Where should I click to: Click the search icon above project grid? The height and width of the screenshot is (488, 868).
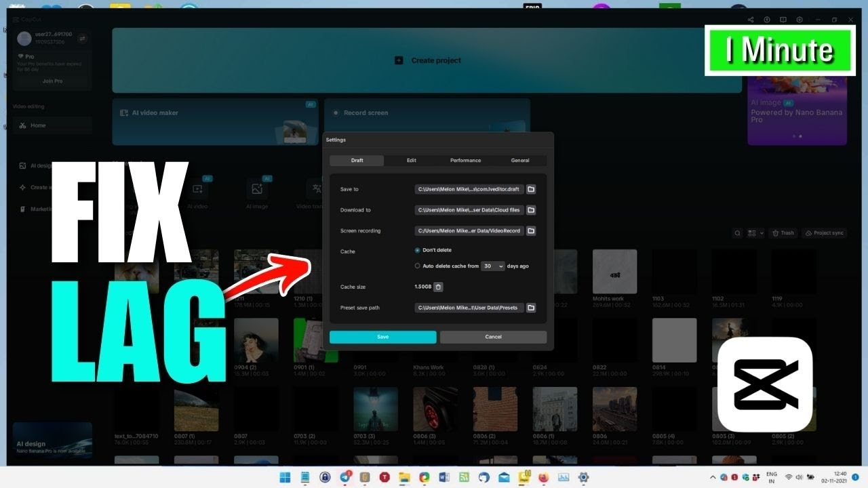tap(738, 233)
